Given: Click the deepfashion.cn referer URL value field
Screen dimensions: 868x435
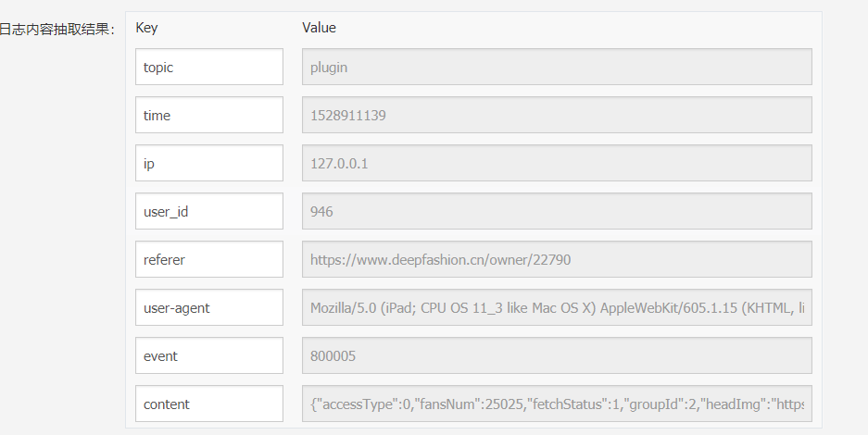Looking at the screenshot, I should 556,259.
